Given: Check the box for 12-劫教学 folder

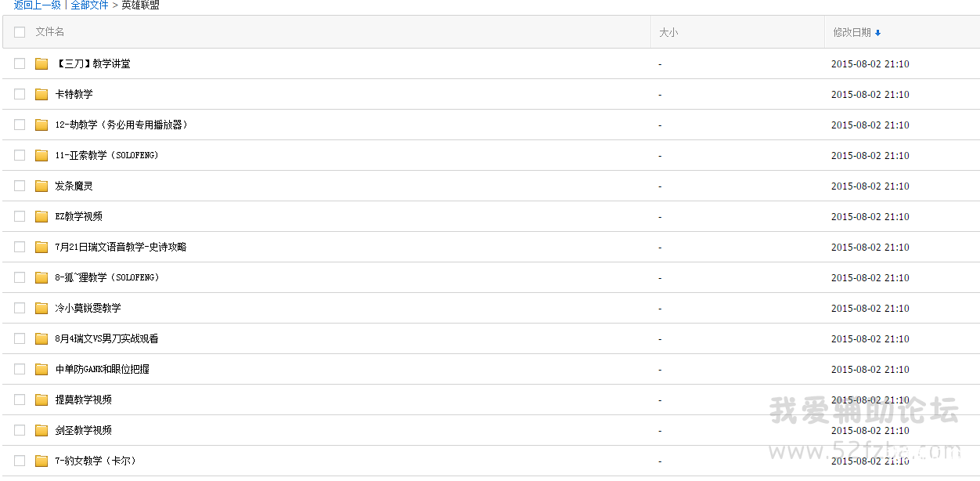Looking at the screenshot, I should point(20,125).
